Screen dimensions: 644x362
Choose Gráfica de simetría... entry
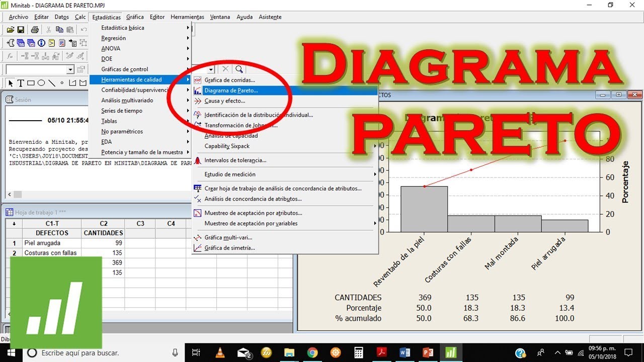(x=285, y=248)
